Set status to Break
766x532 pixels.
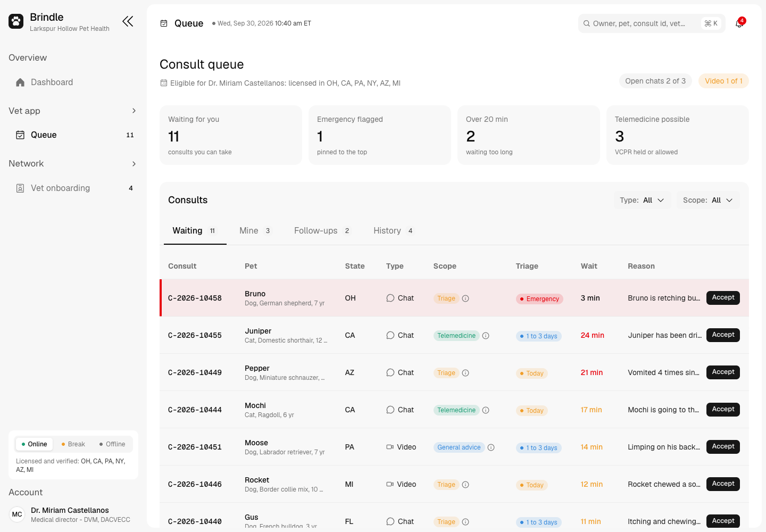pos(73,444)
